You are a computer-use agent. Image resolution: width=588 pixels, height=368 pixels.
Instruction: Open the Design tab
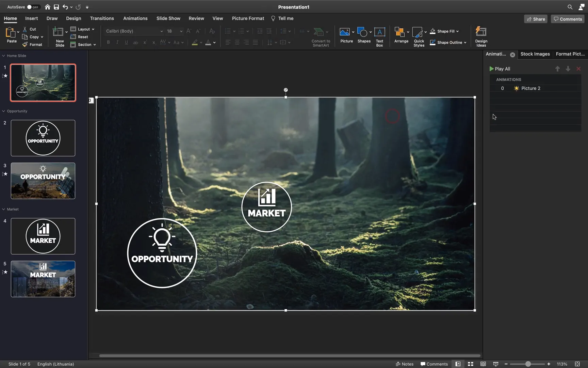(73, 18)
